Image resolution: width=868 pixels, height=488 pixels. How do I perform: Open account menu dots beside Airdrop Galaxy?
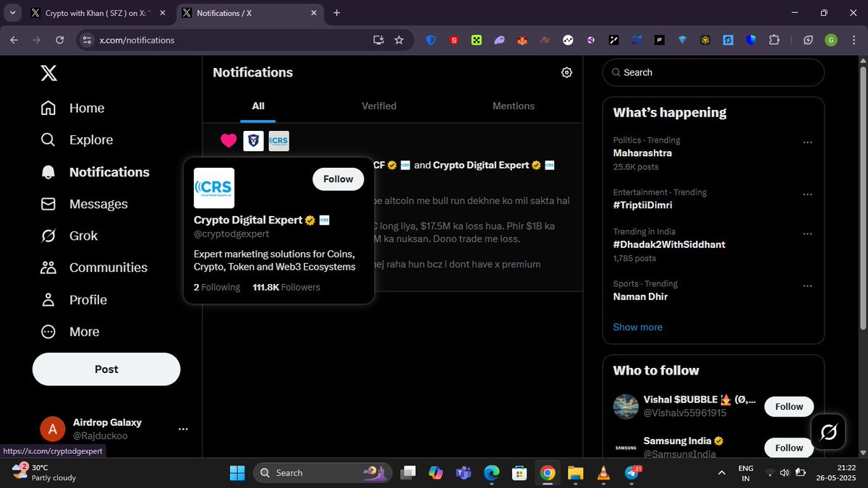tap(183, 429)
